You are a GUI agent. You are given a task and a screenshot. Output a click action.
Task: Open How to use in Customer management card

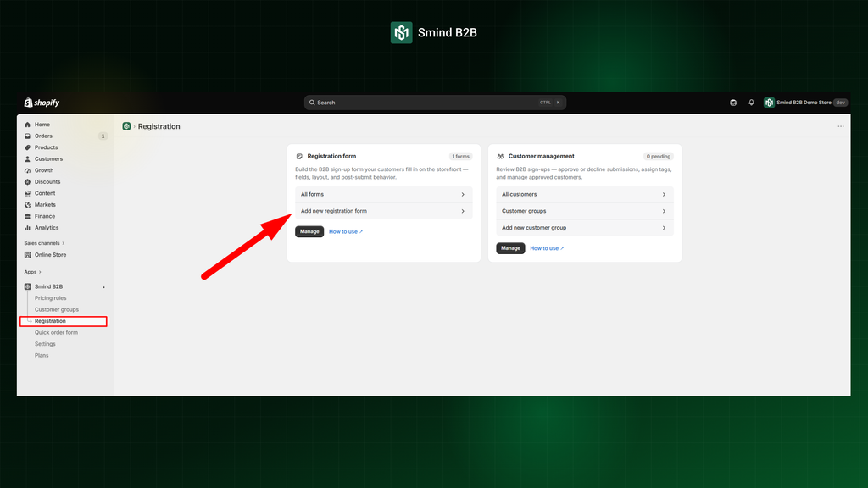[547, 248]
